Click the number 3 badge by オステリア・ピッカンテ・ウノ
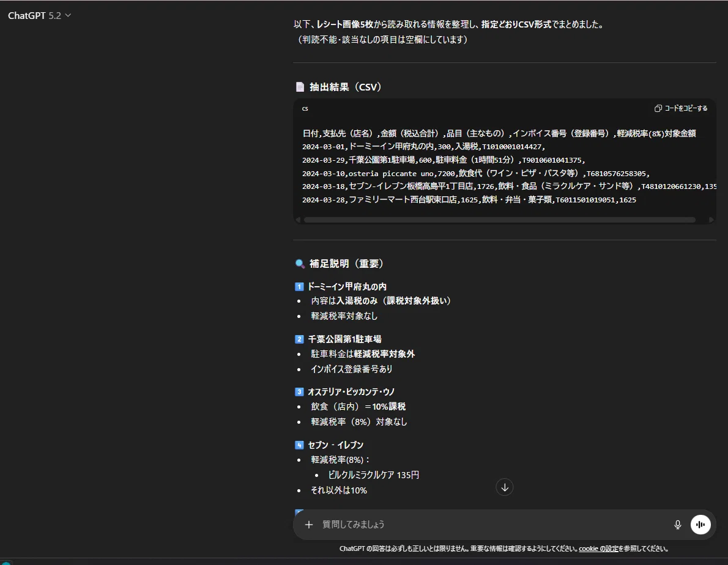Image resolution: width=728 pixels, height=565 pixels. point(299,392)
